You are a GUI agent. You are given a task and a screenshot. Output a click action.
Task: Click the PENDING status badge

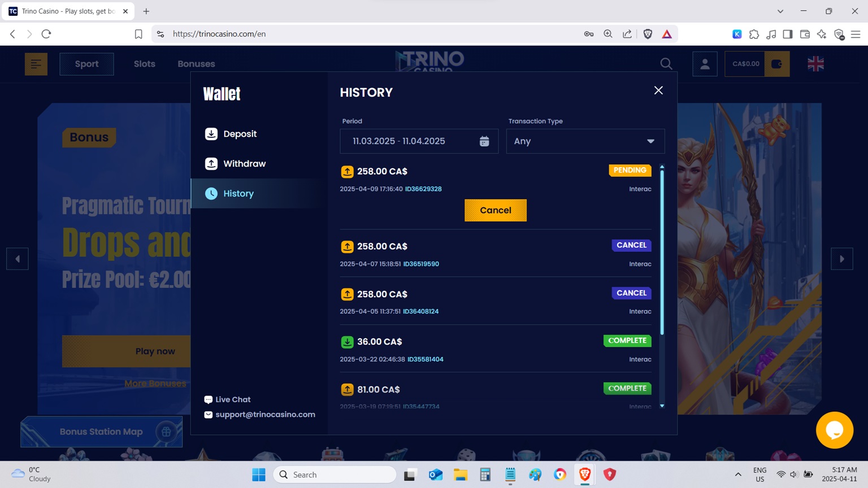630,170
